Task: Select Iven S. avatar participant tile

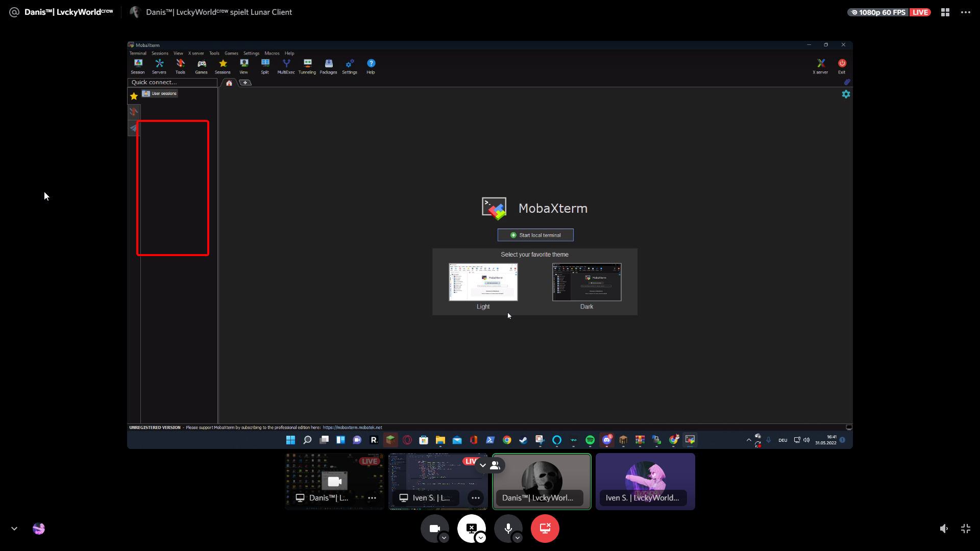Action: click(645, 480)
